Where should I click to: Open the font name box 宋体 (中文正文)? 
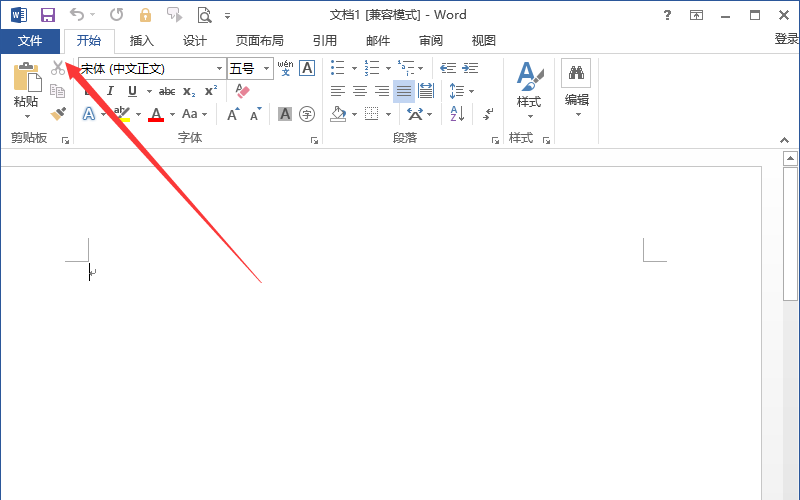click(x=152, y=68)
